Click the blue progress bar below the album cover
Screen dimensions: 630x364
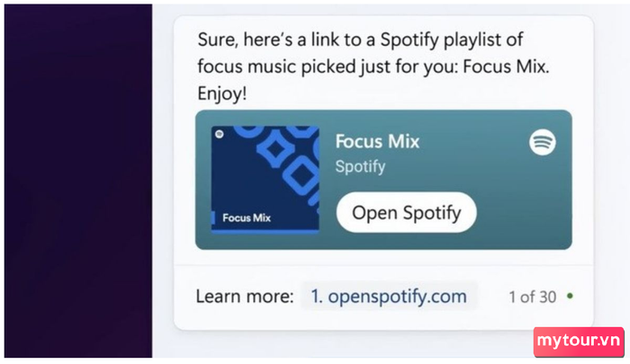pyautogui.click(x=265, y=232)
